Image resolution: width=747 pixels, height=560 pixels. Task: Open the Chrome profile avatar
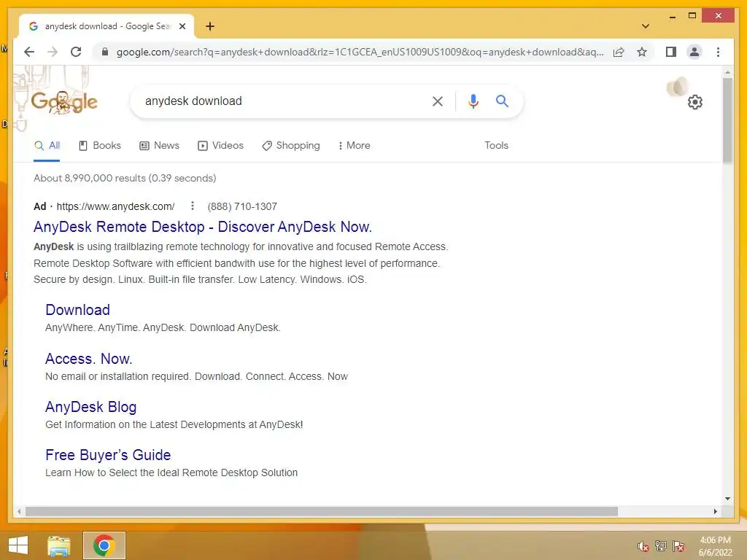694,52
